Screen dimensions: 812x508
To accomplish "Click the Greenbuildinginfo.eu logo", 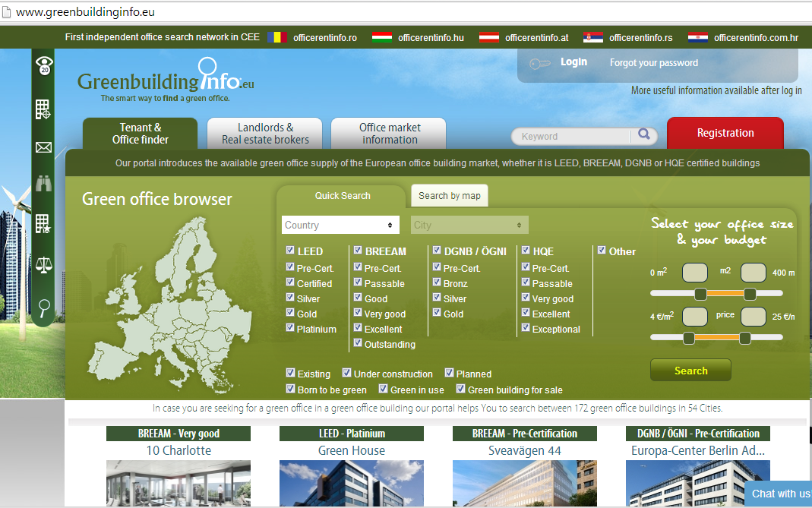I will click(166, 80).
